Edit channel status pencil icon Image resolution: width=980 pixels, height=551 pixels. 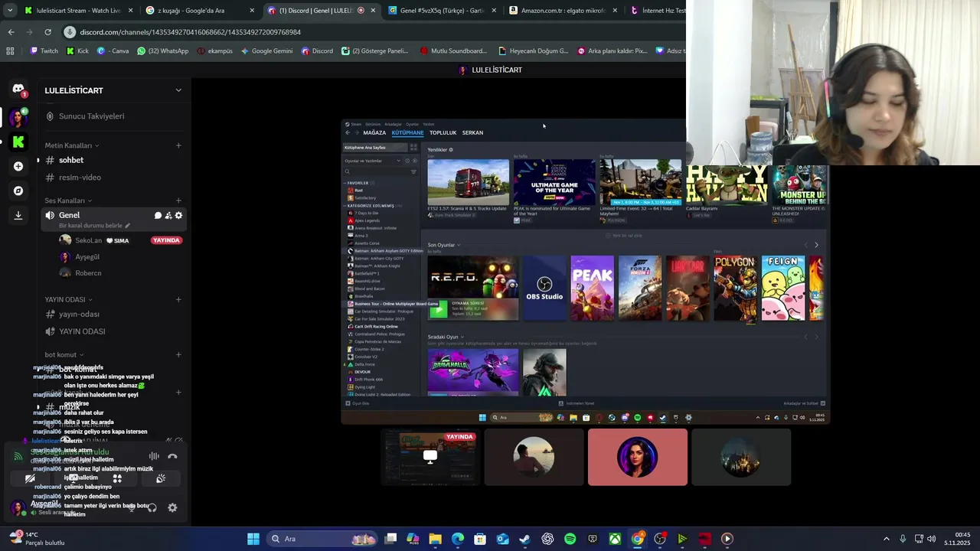click(x=128, y=226)
